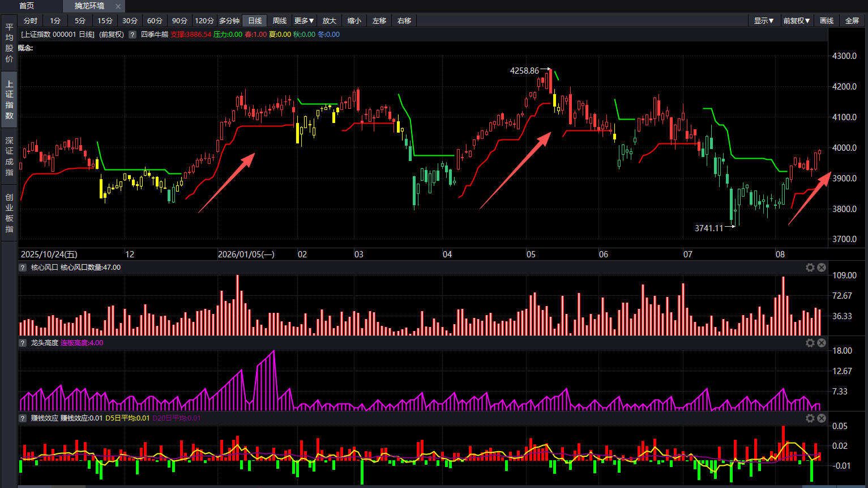Select the 60分 period

155,20
